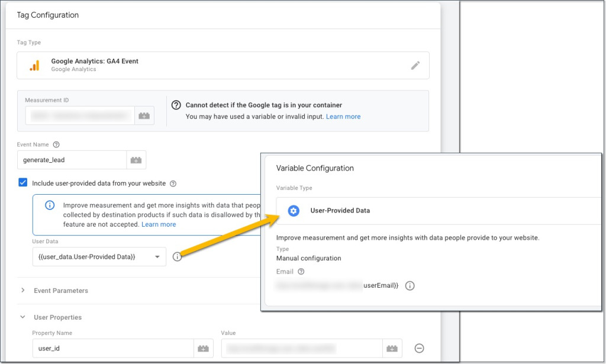Click help icon beside Event Name label
606x364 pixels.
tap(56, 144)
